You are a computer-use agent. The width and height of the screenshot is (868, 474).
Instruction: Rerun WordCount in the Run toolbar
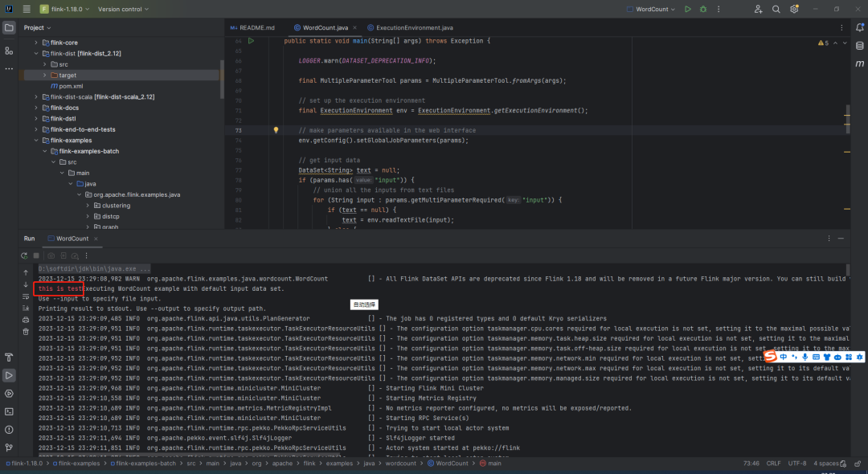coord(25,255)
